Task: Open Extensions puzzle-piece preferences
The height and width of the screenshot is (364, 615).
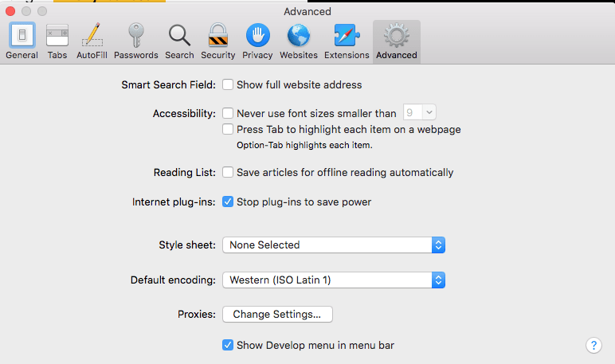Action: tap(347, 41)
